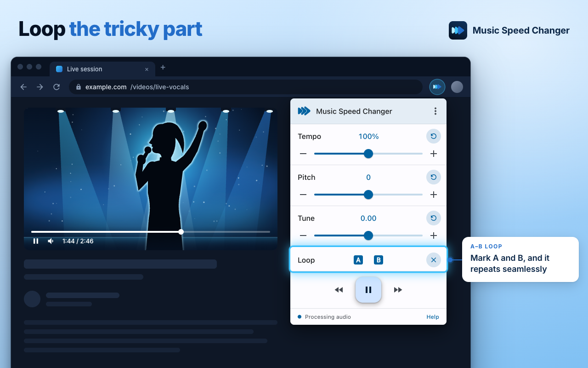Decrease Tempo with the minus button

pyautogui.click(x=303, y=154)
